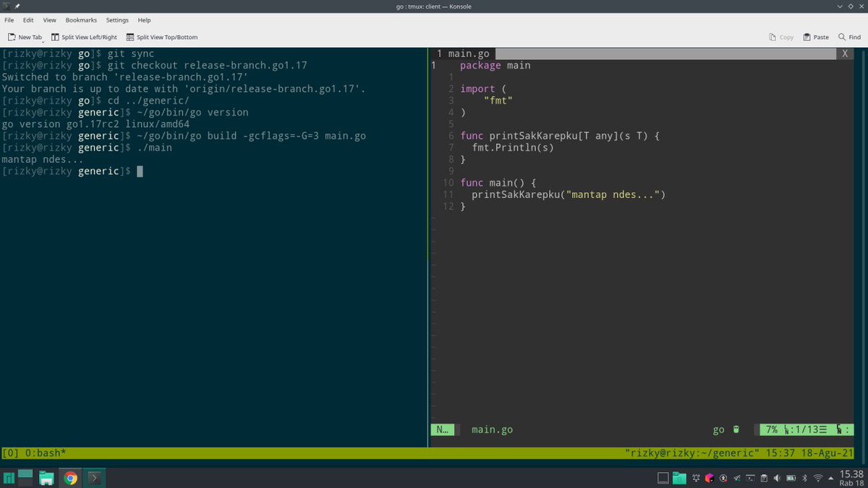Viewport: 868px width, 488px height.
Task: Click 'package main' in the editor
Action: pos(495,65)
